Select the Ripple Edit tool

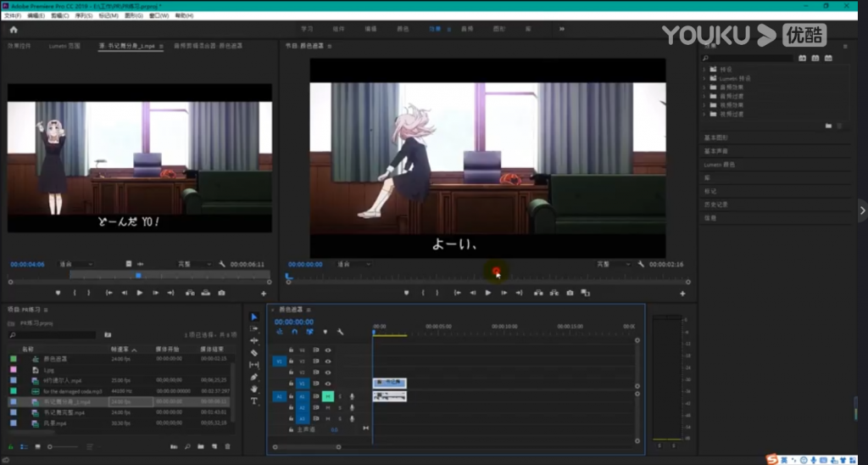[x=254, y=340]
